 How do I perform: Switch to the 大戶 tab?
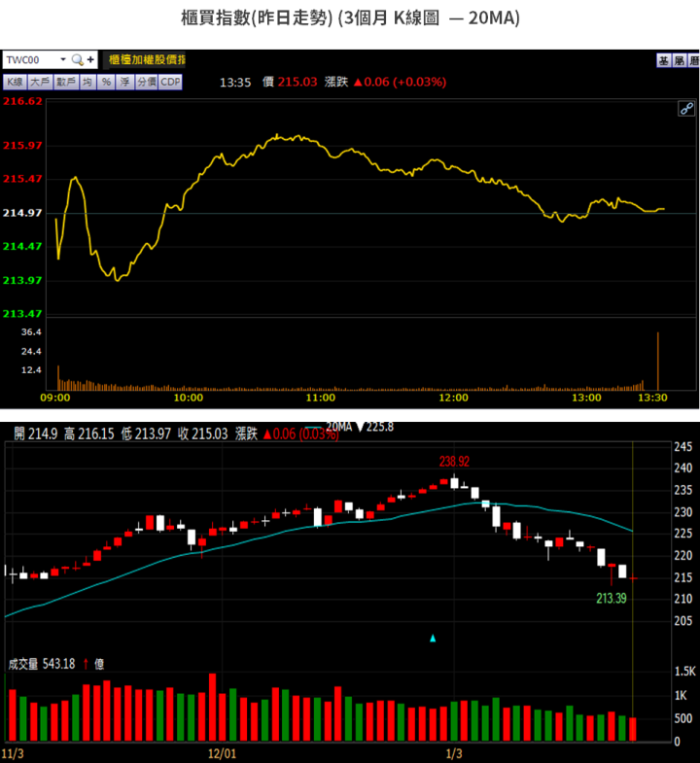point(40,82)
